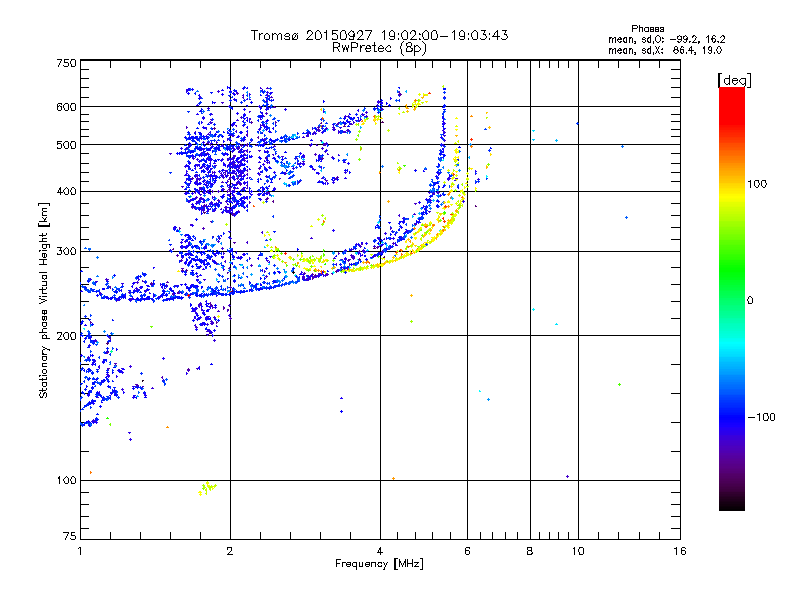The image size is (800, 600).
Task: Pick the black bottom of the phase colorbar
Action: click(x=732, y=505)
